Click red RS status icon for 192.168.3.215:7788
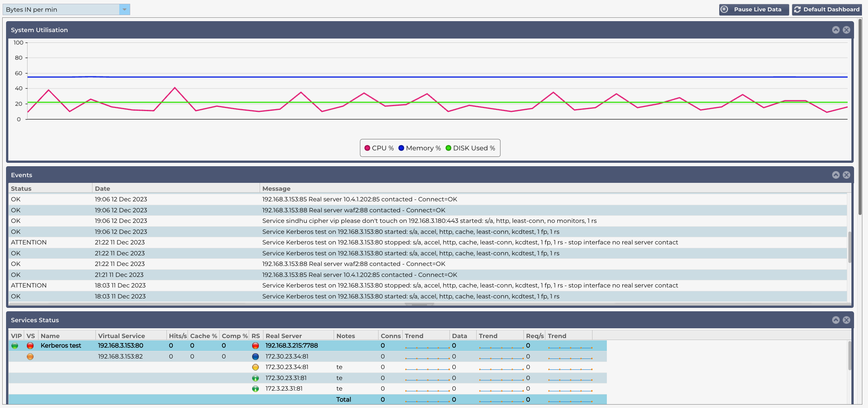Image resolution: width=868 pixels, height=408 pixels. 255,346
